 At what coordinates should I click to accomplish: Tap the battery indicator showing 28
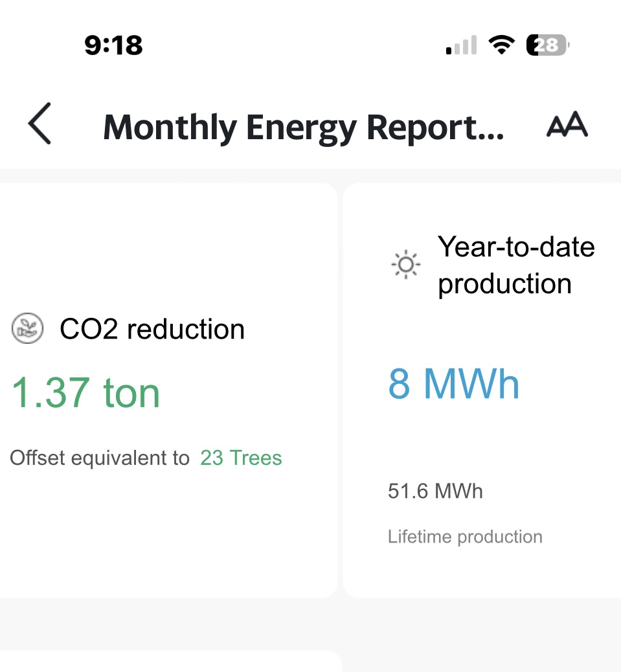(x=548, y=45)
